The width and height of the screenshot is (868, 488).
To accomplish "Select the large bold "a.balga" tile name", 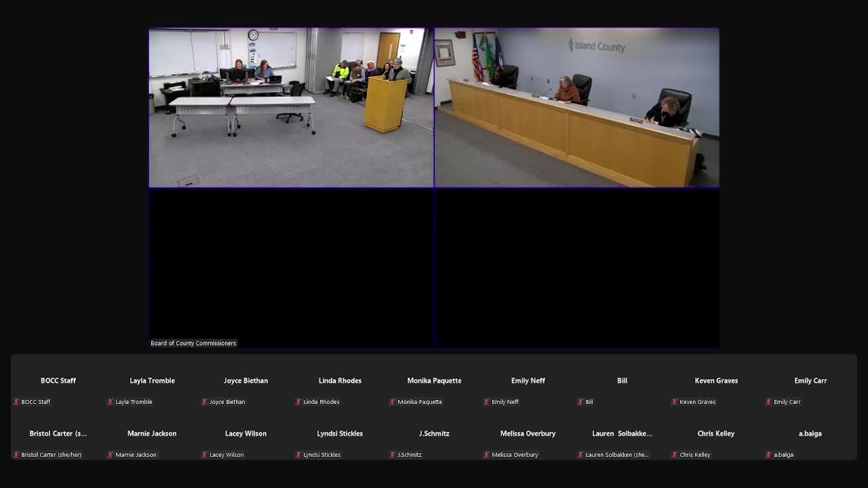I will click(x=810, y=434).
